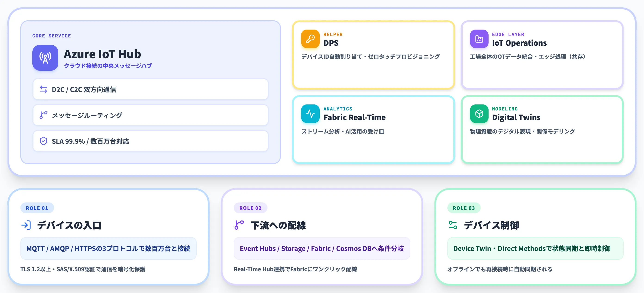Open the SLA 99.9% / 数百万台対応 row

click(151, 141)
